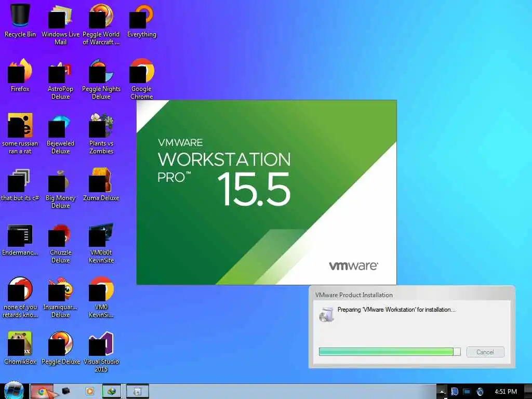The height and width of the screenshot is (399, 532).
Task: Open the media player taskbar icon
Action: pyautogui.click(x=89, y=392)
